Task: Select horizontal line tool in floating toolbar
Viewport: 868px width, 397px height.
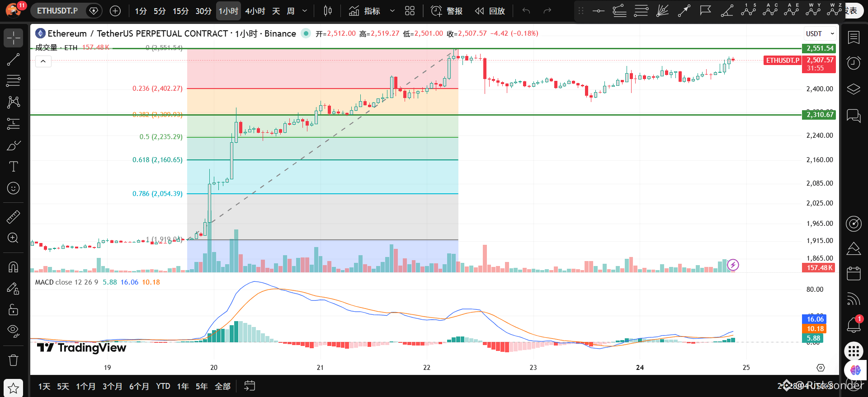Action: pyautogui.click(x=598, y=11)
